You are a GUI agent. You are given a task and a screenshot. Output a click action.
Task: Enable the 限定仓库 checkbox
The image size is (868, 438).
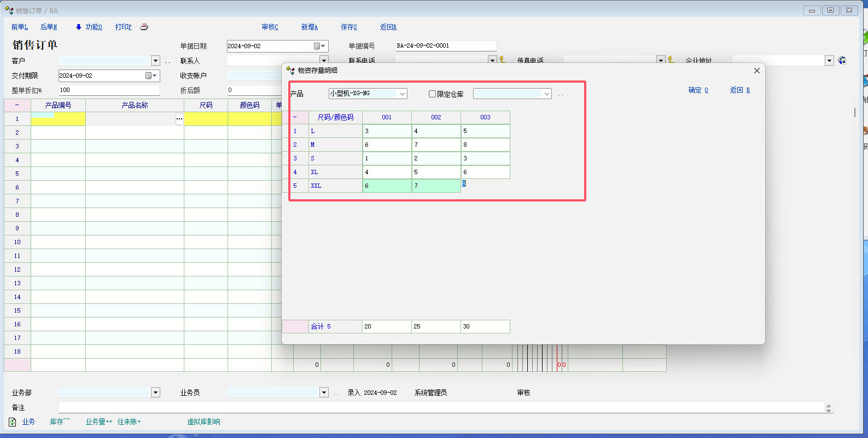coord(432,94)
